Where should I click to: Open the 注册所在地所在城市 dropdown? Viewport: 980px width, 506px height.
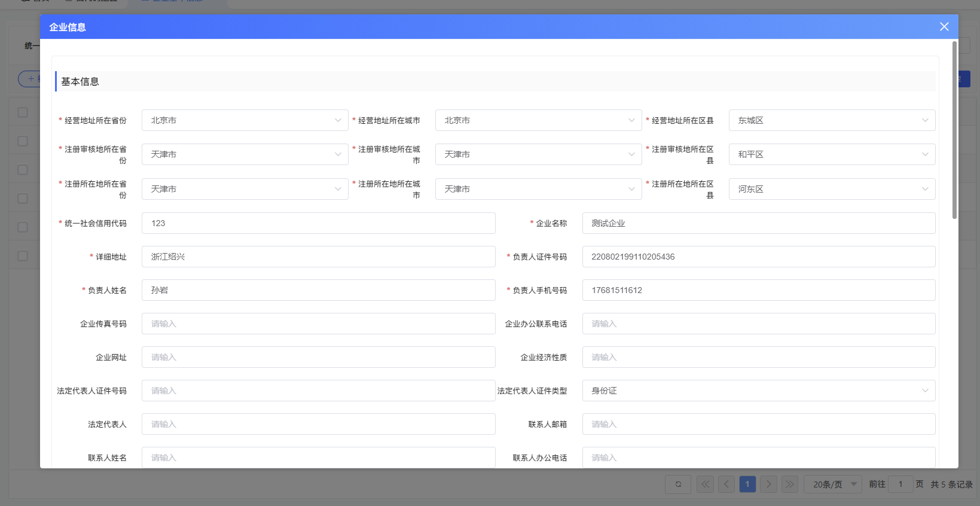point(538,189)
